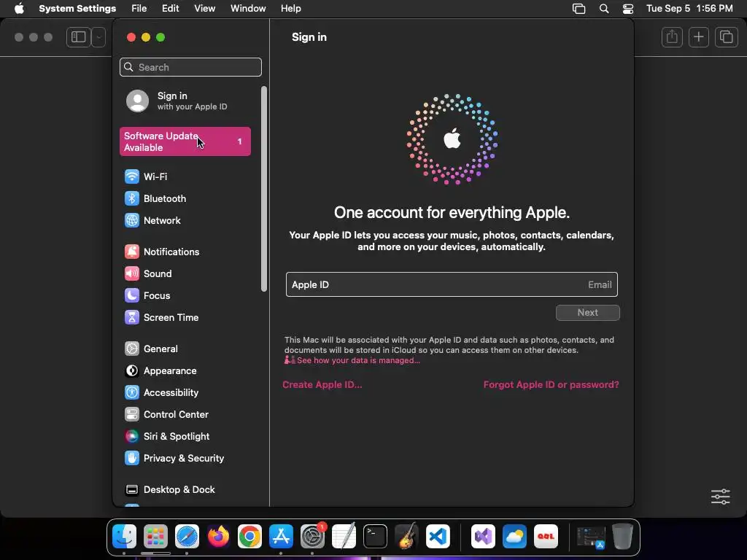Screen dimensions: 747x560
Task: Expand sidebar button dropdown in background window
Action: click(x=98, y=37)
